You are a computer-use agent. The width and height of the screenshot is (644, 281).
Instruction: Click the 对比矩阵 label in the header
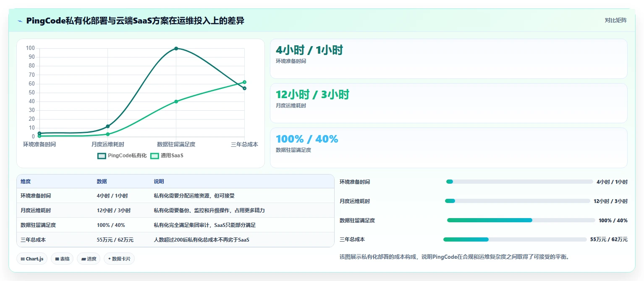click(x=615, y=20)
